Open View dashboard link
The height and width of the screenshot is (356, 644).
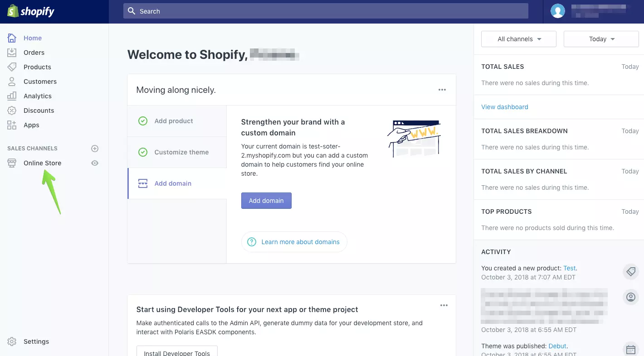point(505,107)
